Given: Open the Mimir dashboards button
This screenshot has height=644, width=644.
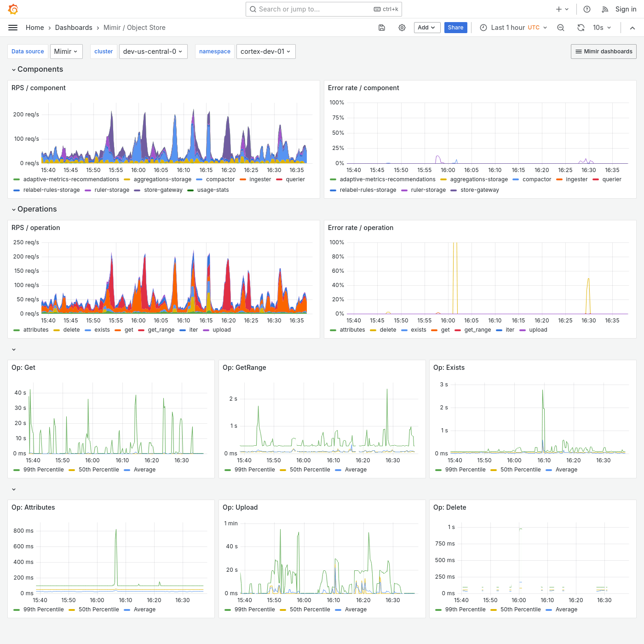Looking at the screenshot, I should pos(603,51).
